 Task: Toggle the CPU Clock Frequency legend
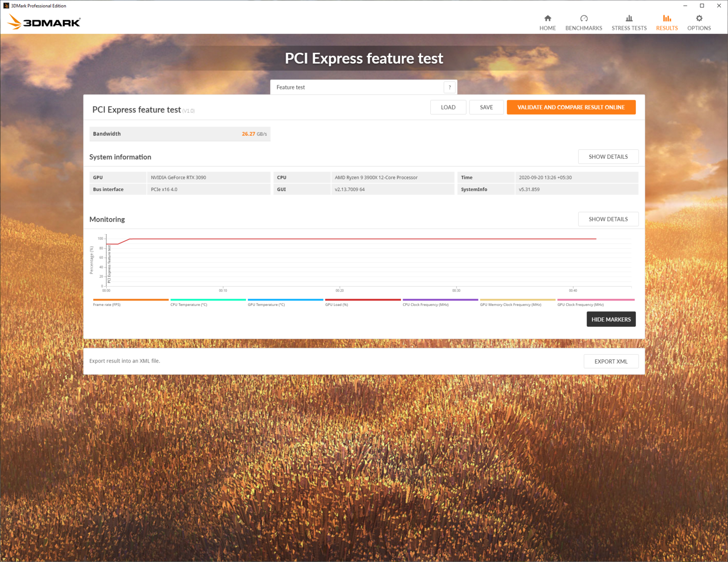click(440, 302)
